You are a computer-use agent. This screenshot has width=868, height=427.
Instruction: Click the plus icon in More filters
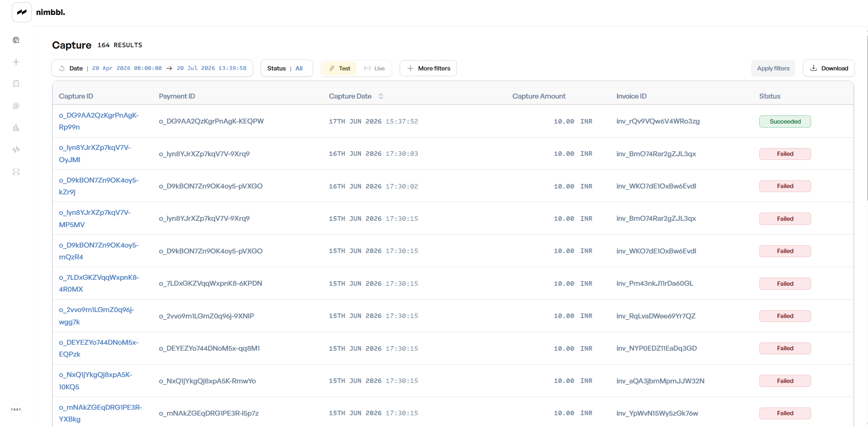pyautogui.click(x=410, y=69)
